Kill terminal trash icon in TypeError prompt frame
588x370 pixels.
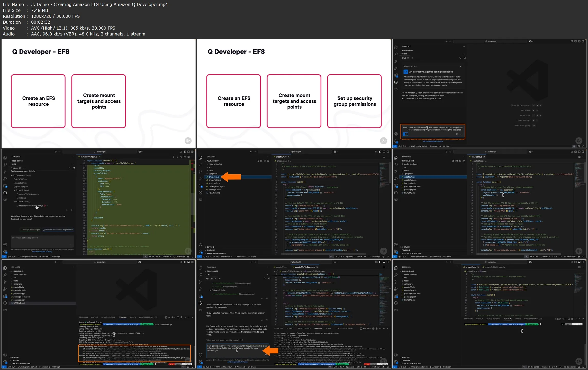point(377,328)
